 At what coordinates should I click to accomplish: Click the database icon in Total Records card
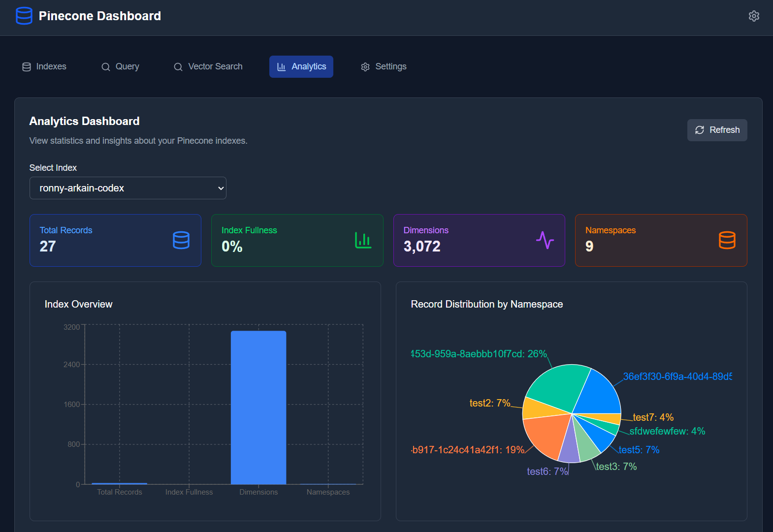tap(181, 240)
